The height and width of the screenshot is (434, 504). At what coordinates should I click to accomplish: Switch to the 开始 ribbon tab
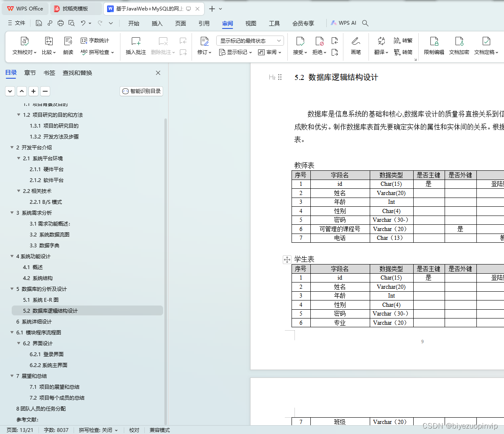pos(134,23)
